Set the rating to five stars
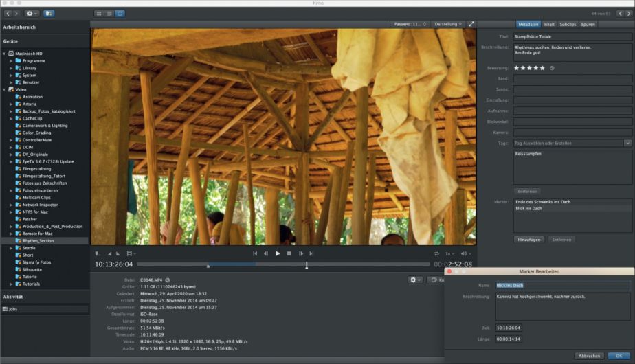635x364 pixels. point(542,68)
